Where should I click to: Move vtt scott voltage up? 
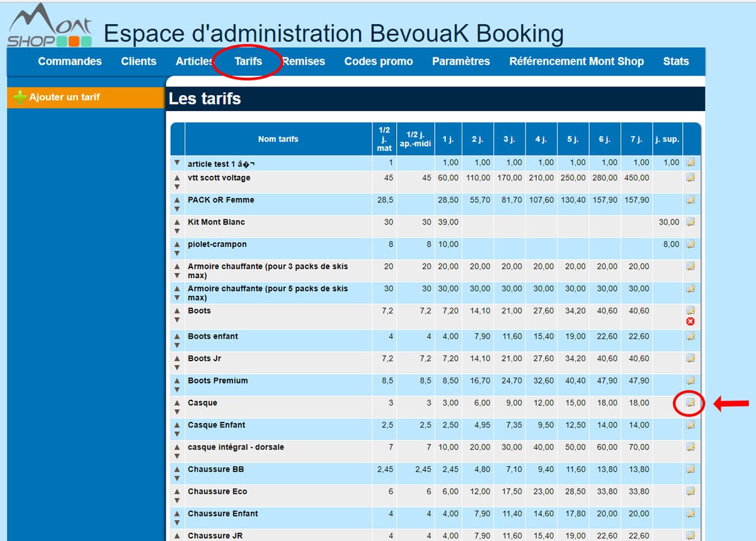click(x=177, y=178)
